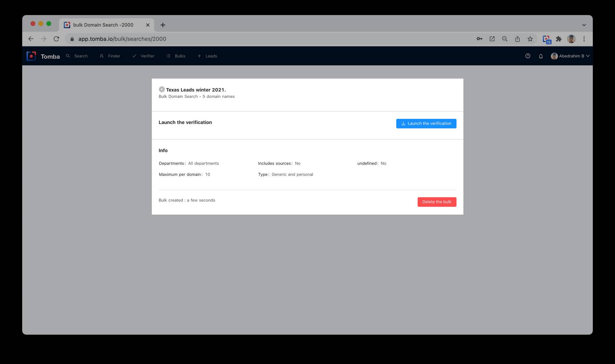Click Delete the bulk button
615x364 pixels.
[437, 202]
